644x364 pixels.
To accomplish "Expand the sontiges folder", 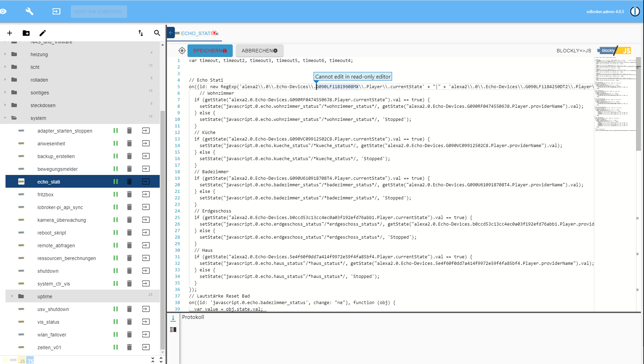I will [x=5, y=92].
